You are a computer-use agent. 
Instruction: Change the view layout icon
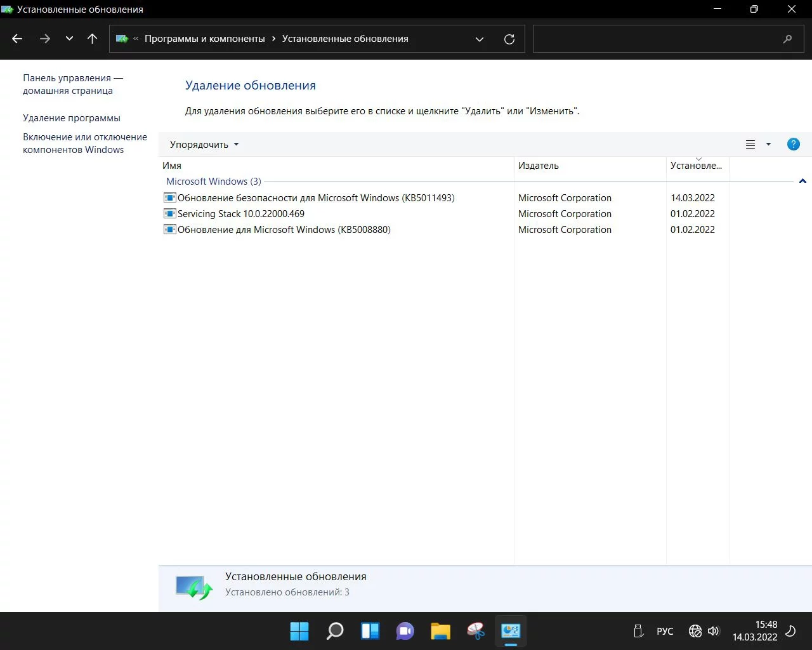[x=750, y=144]
